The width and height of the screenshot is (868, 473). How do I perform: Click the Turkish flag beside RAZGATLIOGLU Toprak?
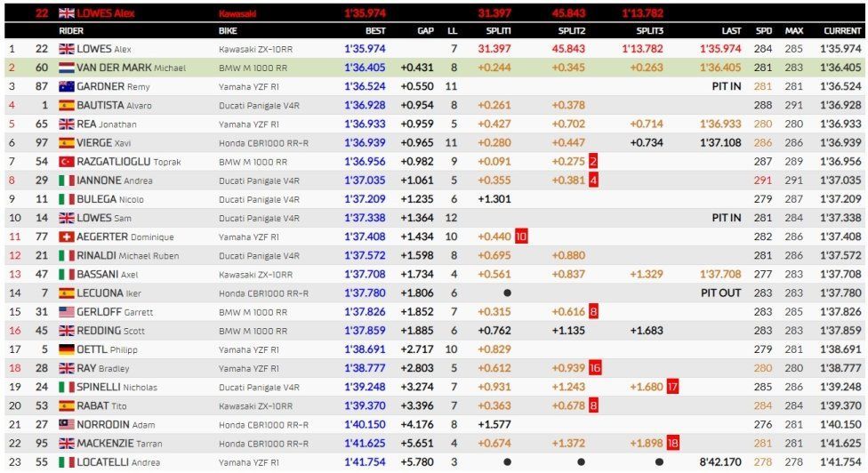pos(67,162)
